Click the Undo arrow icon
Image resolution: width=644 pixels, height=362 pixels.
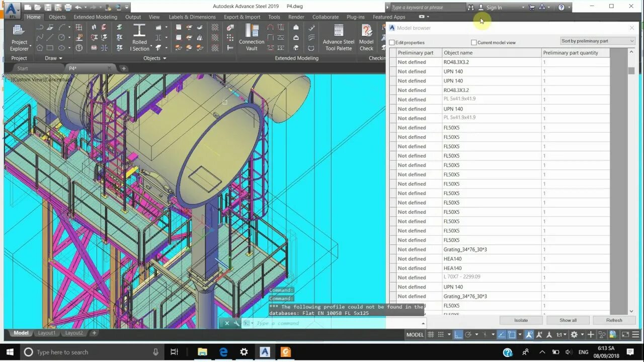[78, 8]
